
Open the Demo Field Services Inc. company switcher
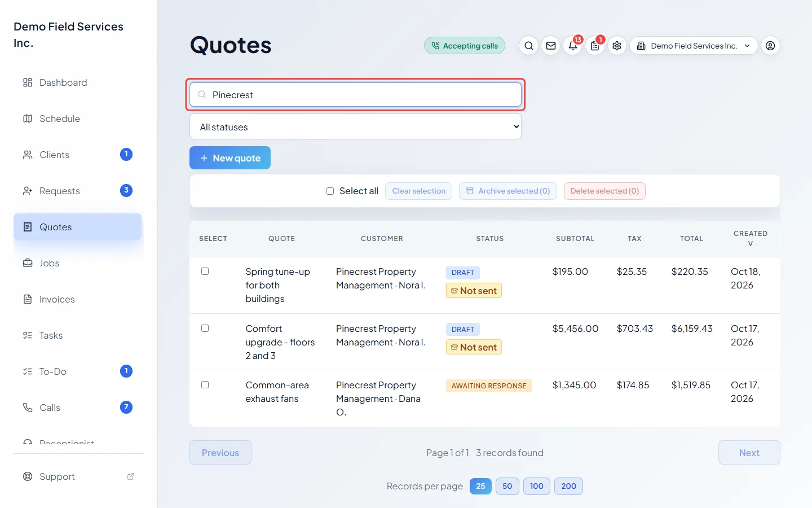point(694,46)
